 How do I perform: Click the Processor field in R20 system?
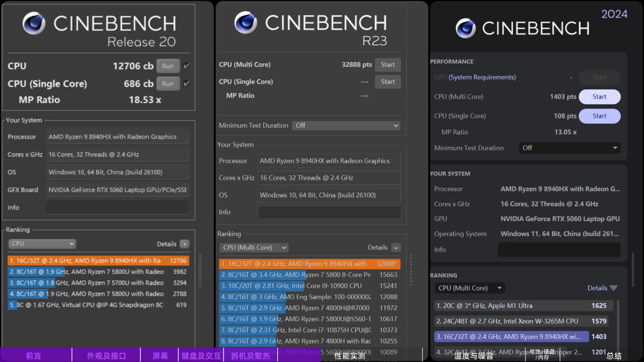click(x=117, y=137)
